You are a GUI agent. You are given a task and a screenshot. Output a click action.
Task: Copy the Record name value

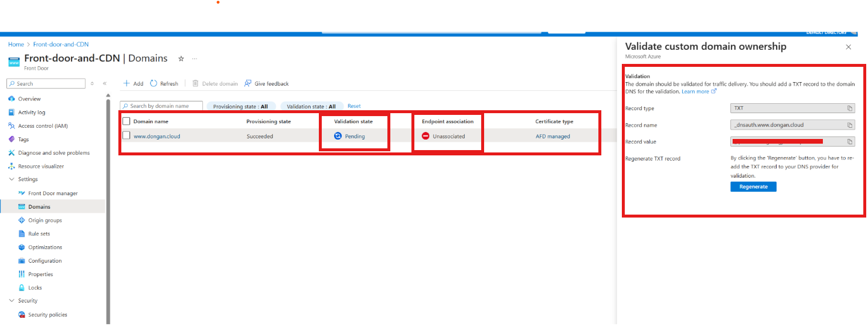coord(850,125)
